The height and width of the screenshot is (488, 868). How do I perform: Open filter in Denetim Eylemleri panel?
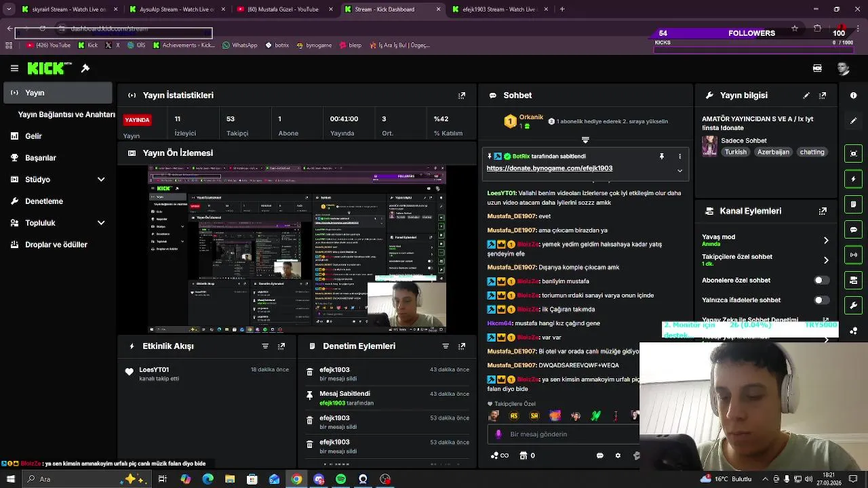click(x=446, y=346)
